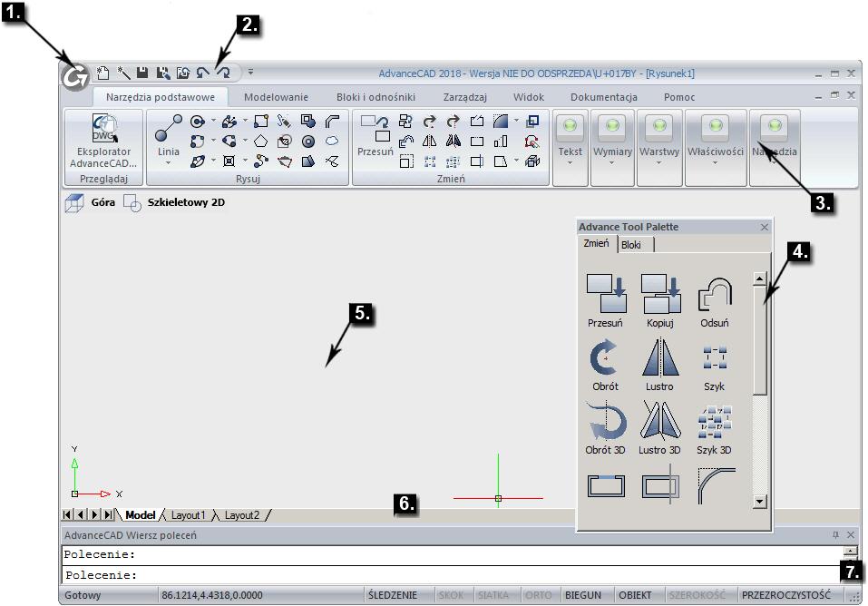Select the Revision Cloud tool in Rysuj
This screenshot has width=868, height=606.
tap(332, 142)
